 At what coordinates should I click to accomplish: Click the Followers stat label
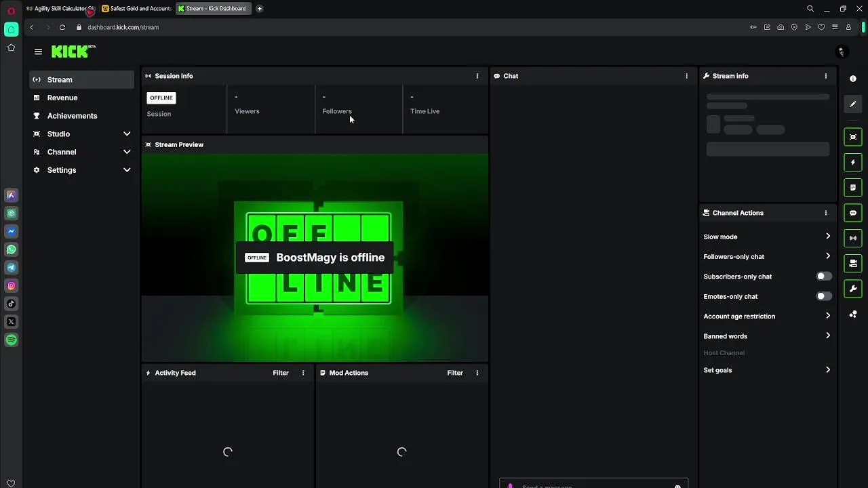337,111
